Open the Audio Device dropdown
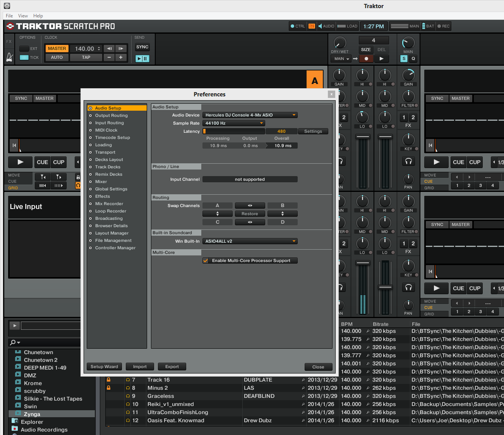 tap(250, 115)
